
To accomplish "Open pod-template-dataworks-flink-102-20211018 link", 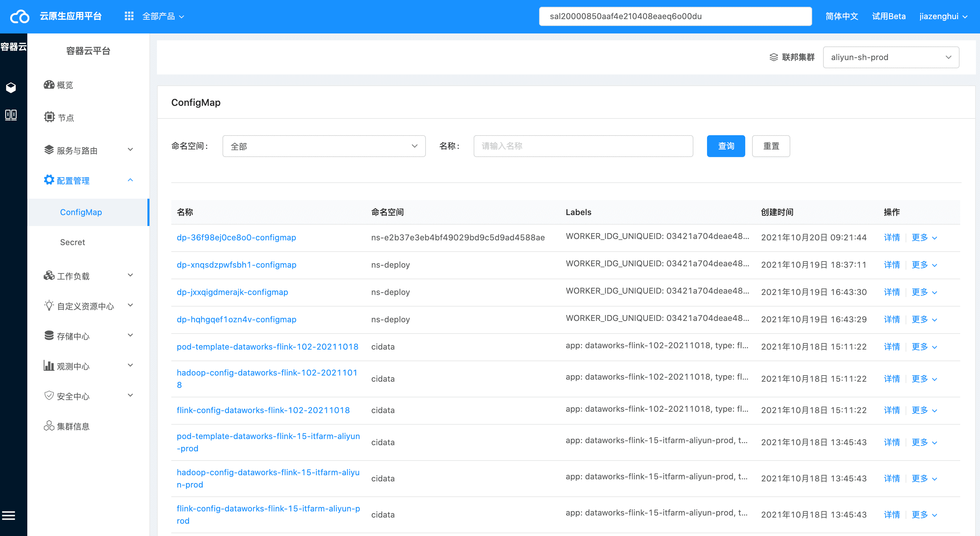I will coord(268,347).
